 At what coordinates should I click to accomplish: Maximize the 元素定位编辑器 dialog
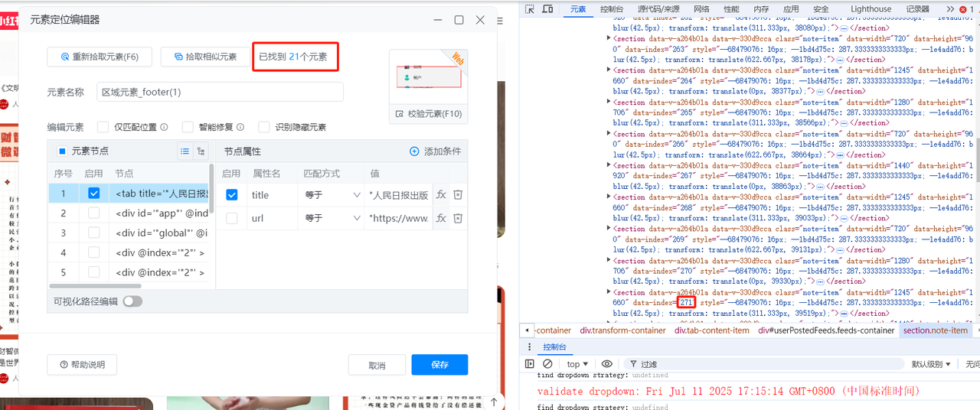pyautogui.click(x=459, y=20)
